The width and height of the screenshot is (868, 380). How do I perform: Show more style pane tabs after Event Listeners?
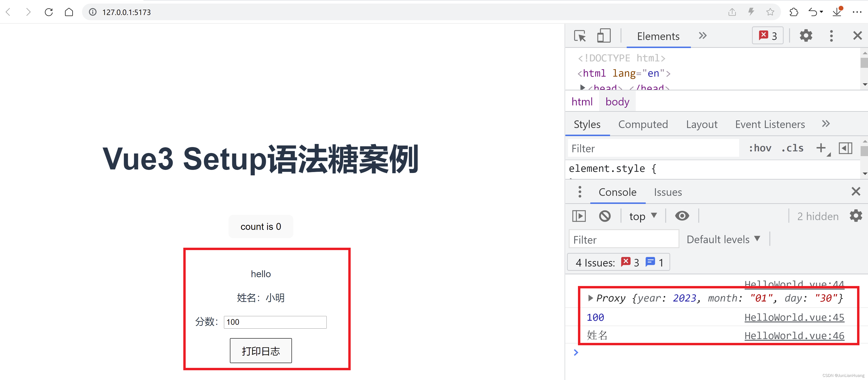(x=825, y=124)
